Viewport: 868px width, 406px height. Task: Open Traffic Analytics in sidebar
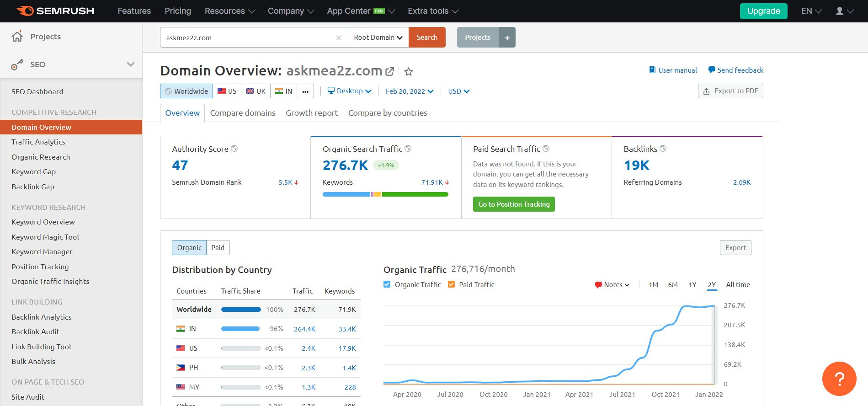pos(38,142)
